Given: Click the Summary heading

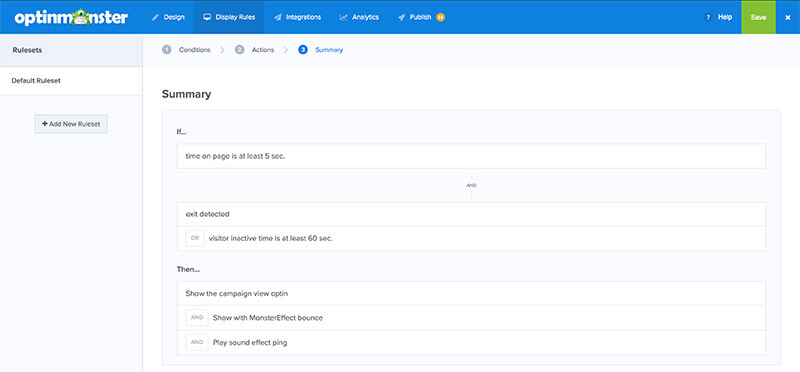Looking at the screenshot, I should [x=186, y=94].
